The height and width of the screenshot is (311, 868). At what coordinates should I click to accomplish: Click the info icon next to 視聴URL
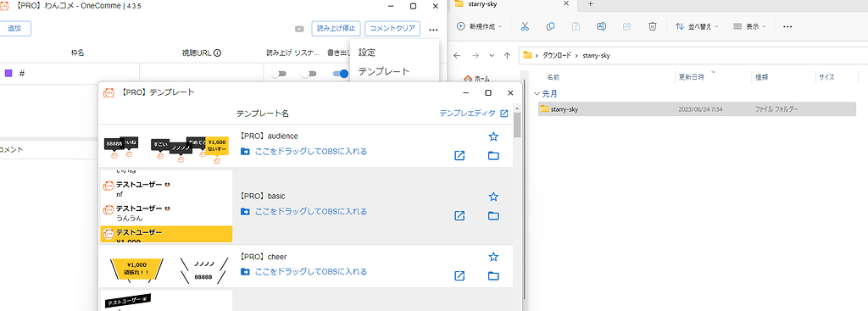(x=218, y=53)
